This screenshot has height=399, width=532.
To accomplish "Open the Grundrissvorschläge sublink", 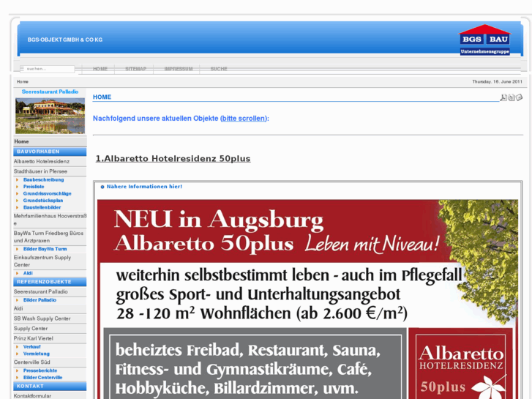I will tap(47, 193).
